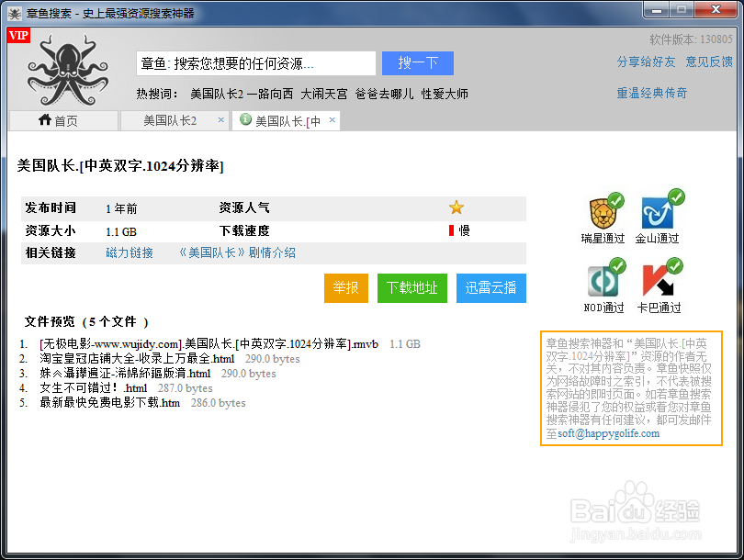
Task: Click the green 下载地址 download button
Action: 411,287
